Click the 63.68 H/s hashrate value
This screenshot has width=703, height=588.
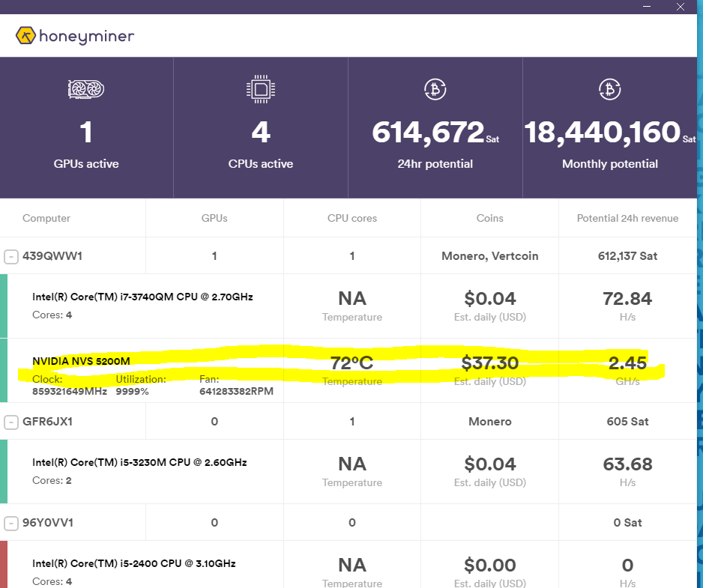tap(627, 464)
